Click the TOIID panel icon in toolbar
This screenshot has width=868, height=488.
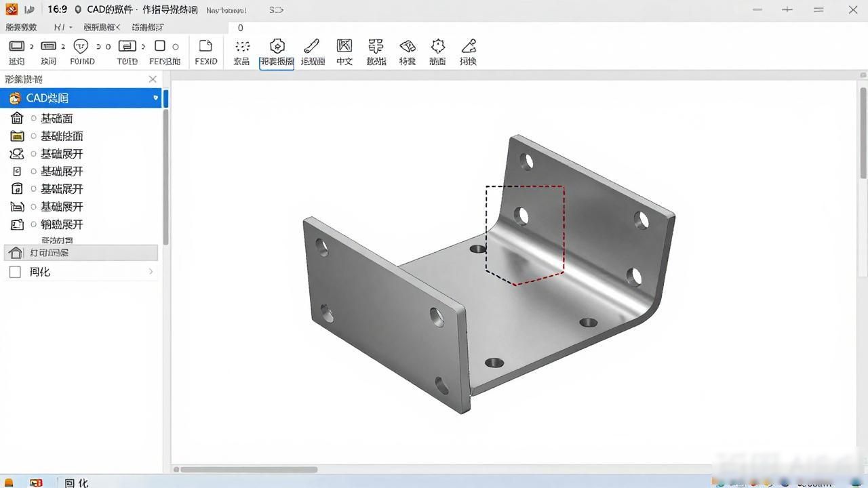click(x=127, y=46)
